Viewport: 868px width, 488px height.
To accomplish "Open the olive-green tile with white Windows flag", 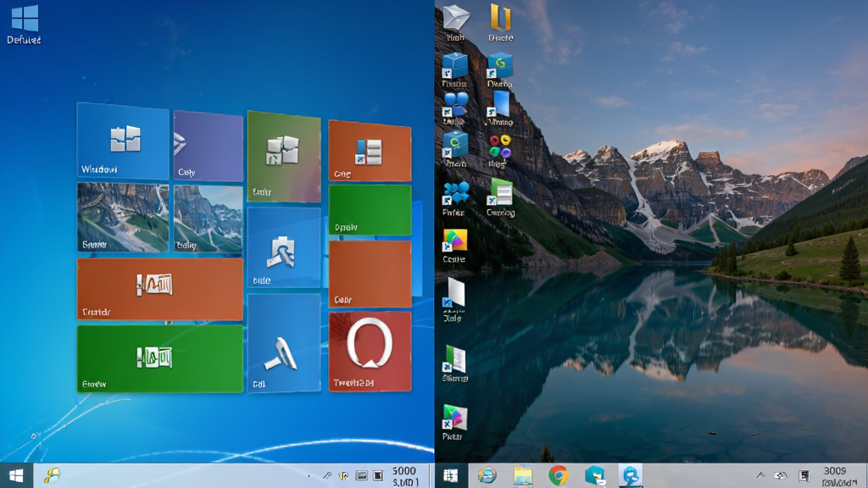I will (x=283, y=156).
